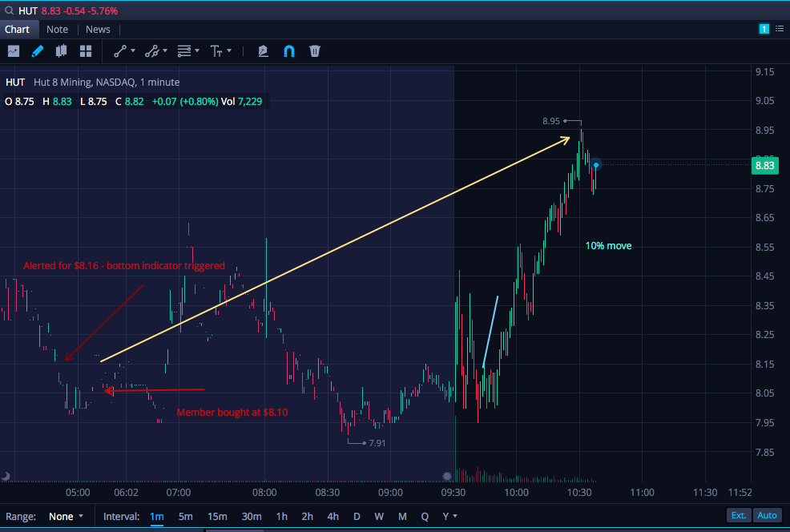This screenshot has width=790, height=532.
Task: Select the 1h interval
Action: point(282,517)
